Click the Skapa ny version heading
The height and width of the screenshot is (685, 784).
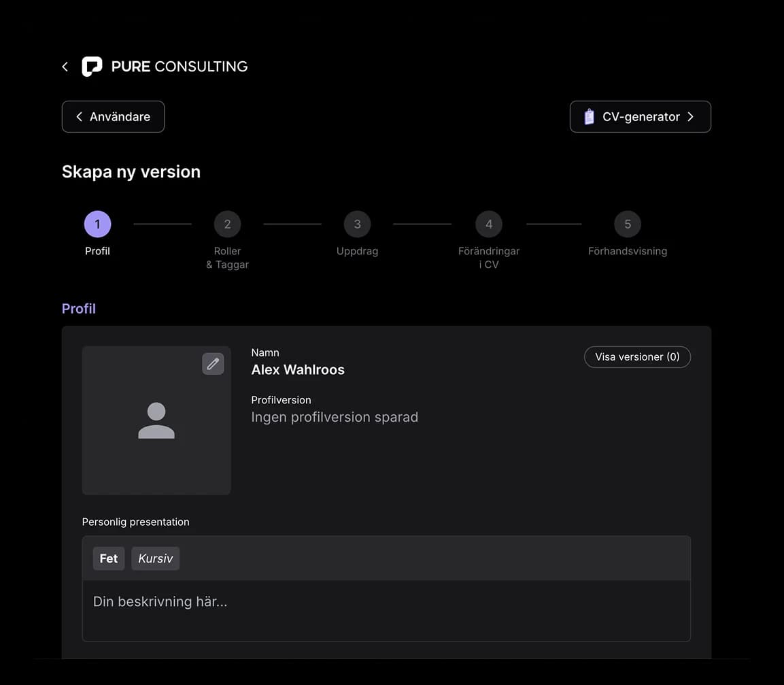pos(131,171)
